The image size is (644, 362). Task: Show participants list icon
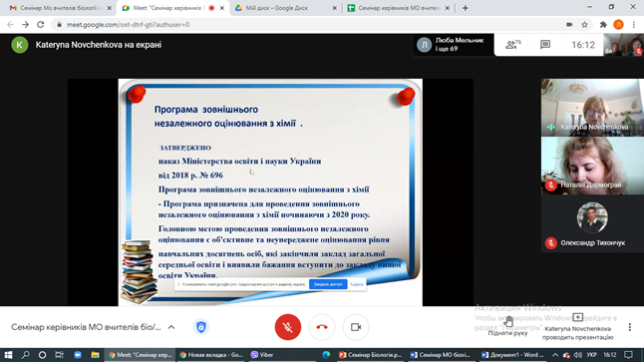tap(512, 44)
